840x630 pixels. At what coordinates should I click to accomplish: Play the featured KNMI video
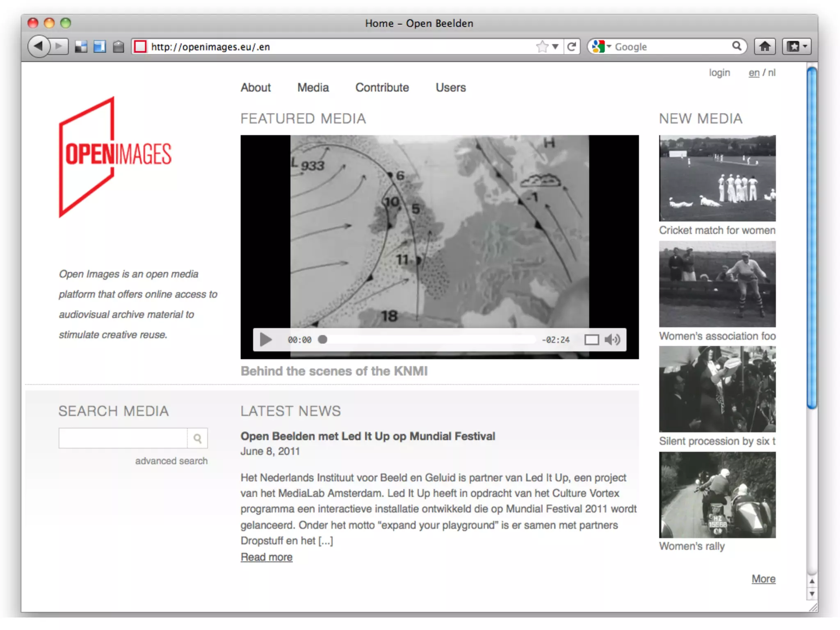[266, 340]
